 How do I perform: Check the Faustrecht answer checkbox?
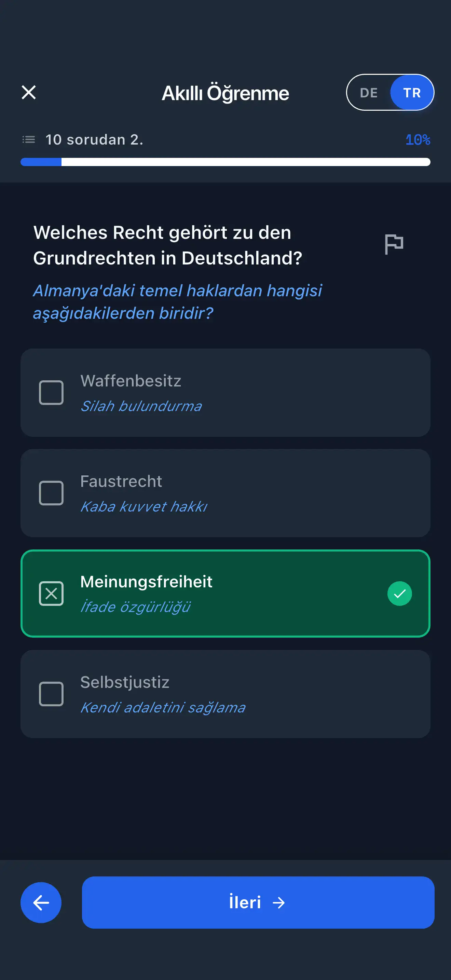51,493
